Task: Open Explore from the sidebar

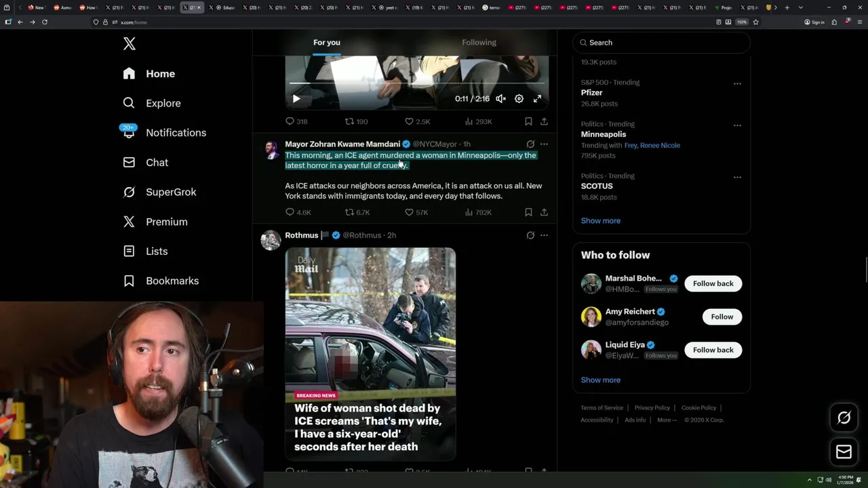Action: [152, 103]
